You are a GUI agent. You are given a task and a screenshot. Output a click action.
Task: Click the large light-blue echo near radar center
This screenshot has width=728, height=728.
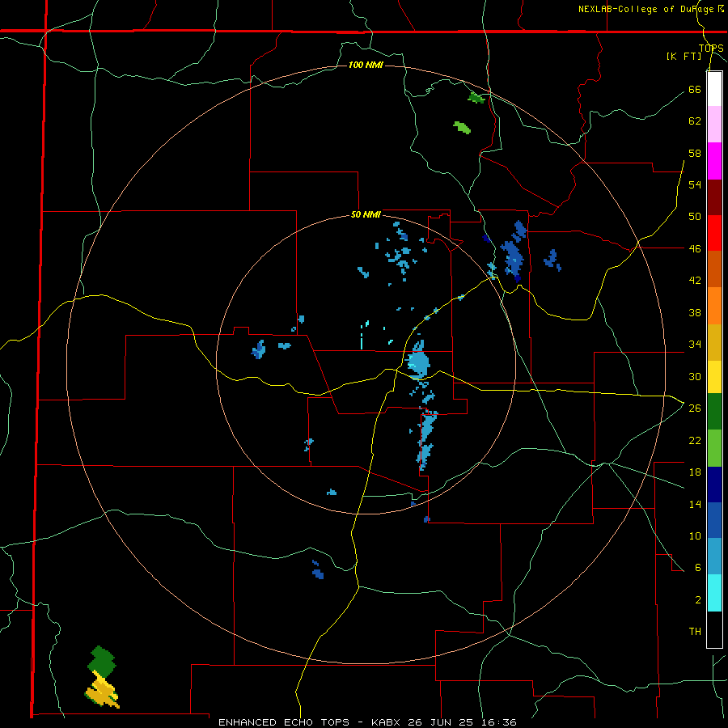(x=418, y=360)
